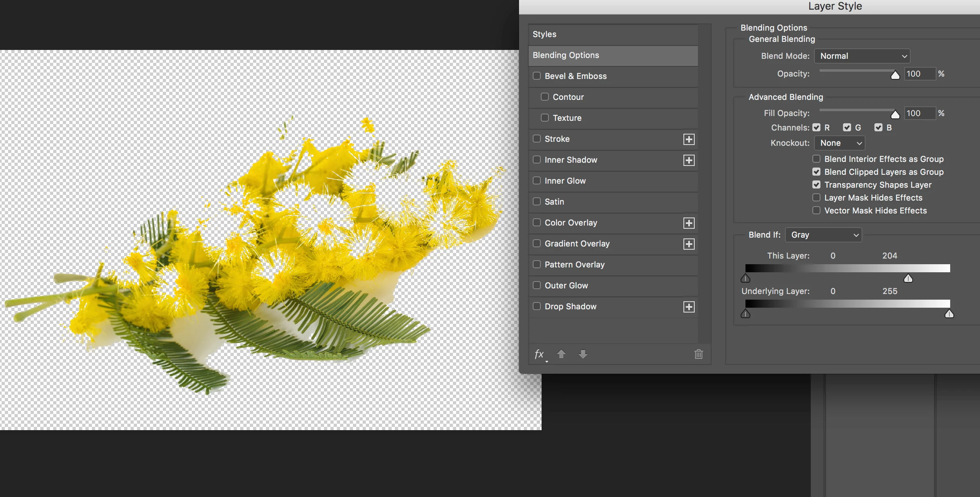Click This Layer white slider handle at 204
Image resolution: width=980 pixels, height=497 pixels.
908,278
